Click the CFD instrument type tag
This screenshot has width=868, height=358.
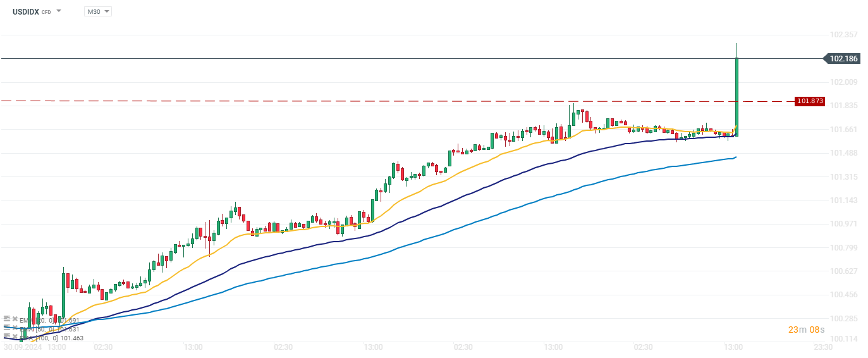tap(46, 12)
